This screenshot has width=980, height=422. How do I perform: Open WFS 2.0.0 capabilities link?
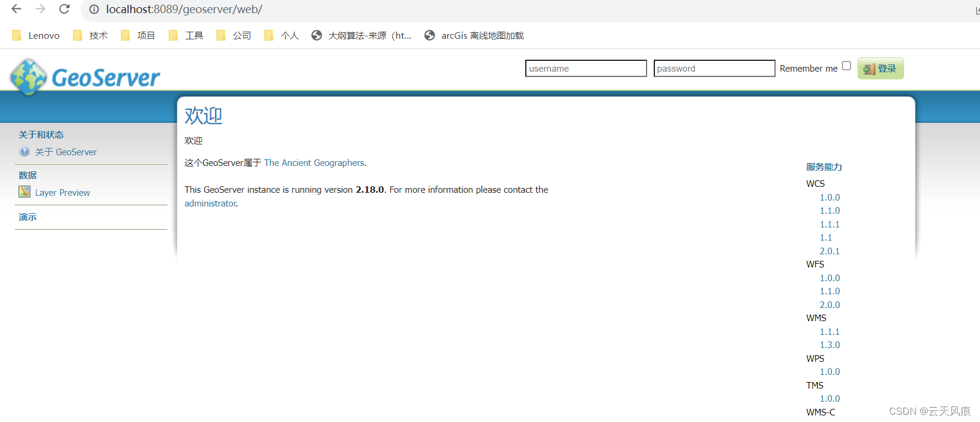point(829,305)
